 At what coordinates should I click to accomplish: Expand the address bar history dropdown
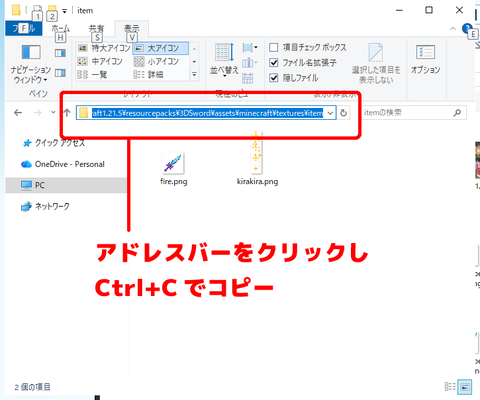point(330,113)
